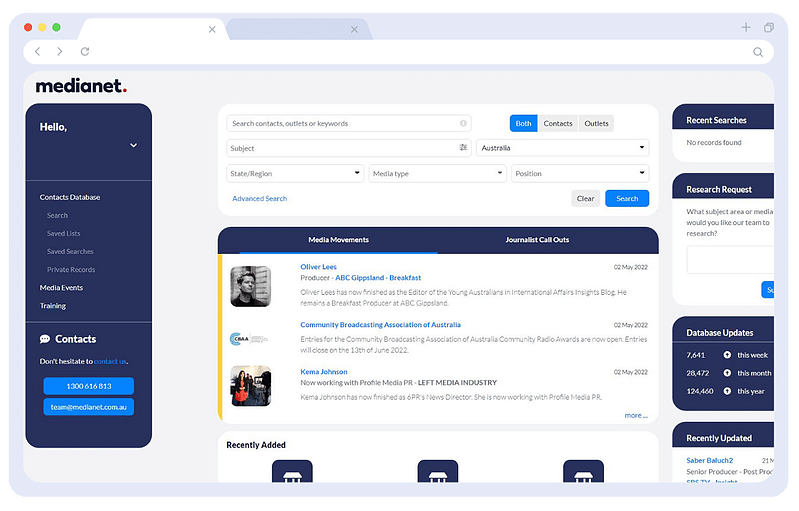Click plus icon next to 'this week' updates
Screen dimensions: 799x511
click(x=727, y=355)
